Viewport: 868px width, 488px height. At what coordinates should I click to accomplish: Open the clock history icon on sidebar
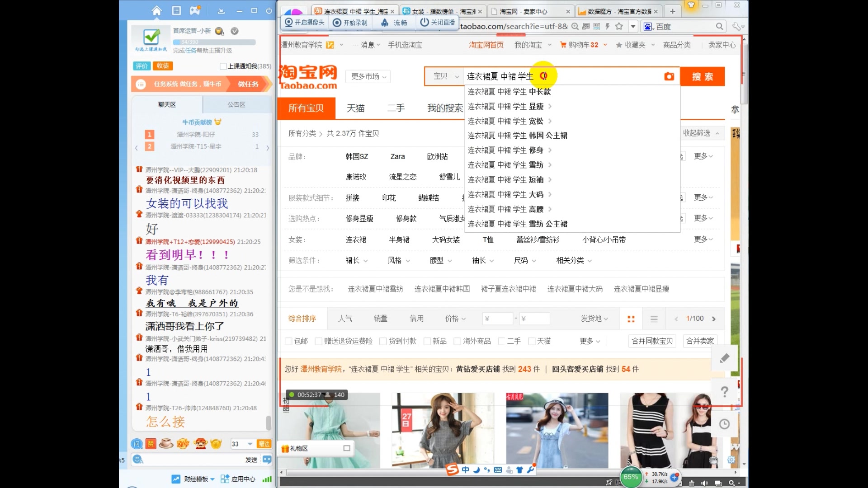[724, 424]
